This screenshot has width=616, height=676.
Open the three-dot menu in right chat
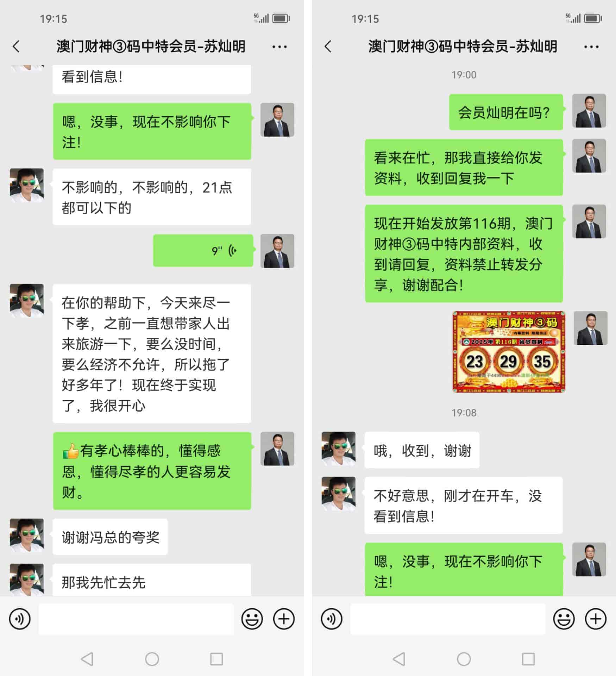(591, 46)
